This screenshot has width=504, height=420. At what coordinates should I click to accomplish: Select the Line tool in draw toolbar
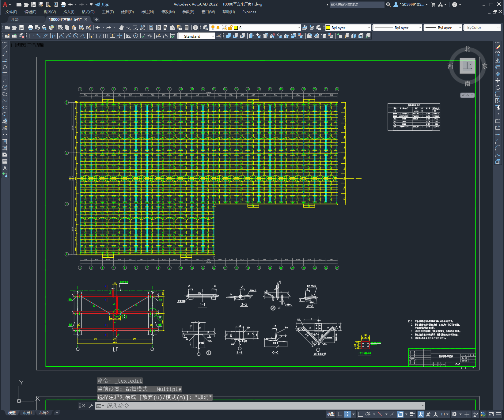pyautogui.click(x=5, y=47)
